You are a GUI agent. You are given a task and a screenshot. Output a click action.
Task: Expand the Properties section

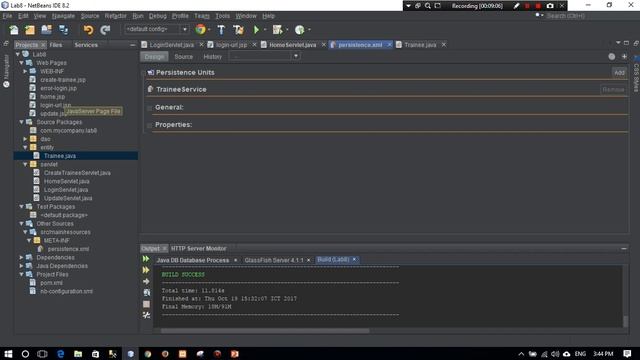point(150,125)
